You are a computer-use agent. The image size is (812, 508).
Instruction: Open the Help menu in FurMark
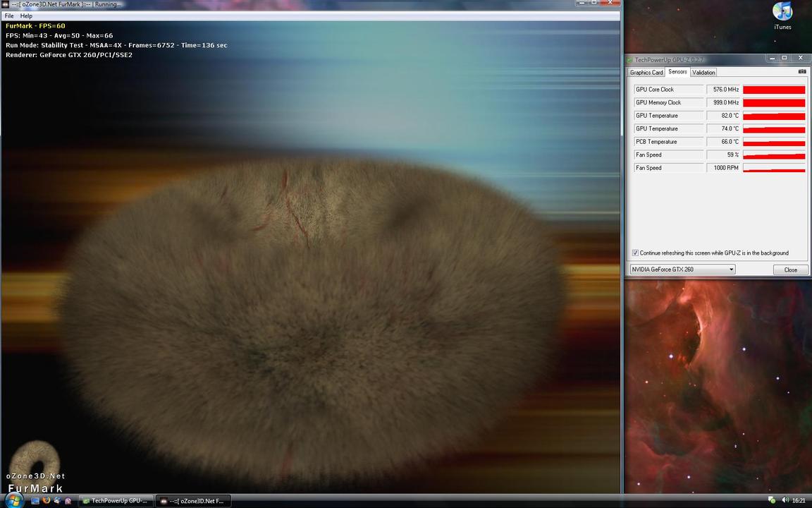point(26,16)
